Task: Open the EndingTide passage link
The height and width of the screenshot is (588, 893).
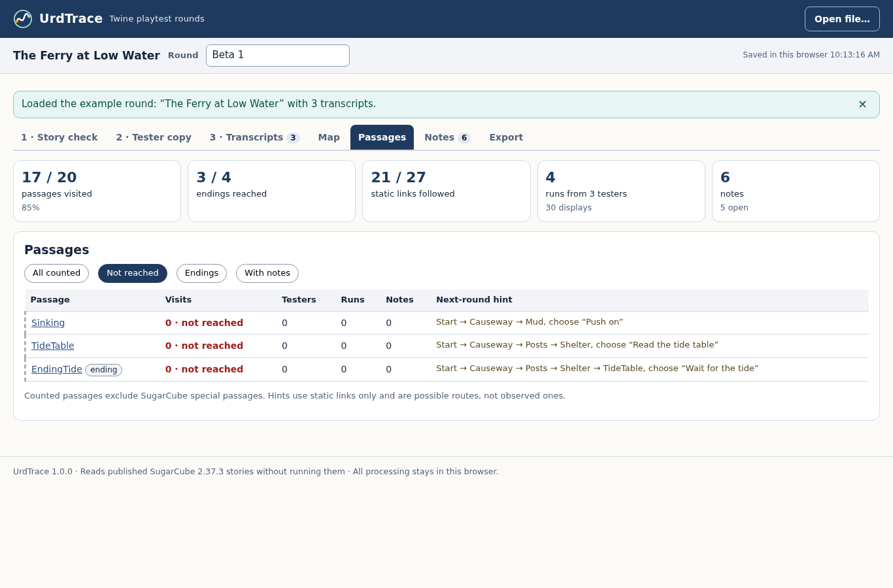Action: point(57,369)
